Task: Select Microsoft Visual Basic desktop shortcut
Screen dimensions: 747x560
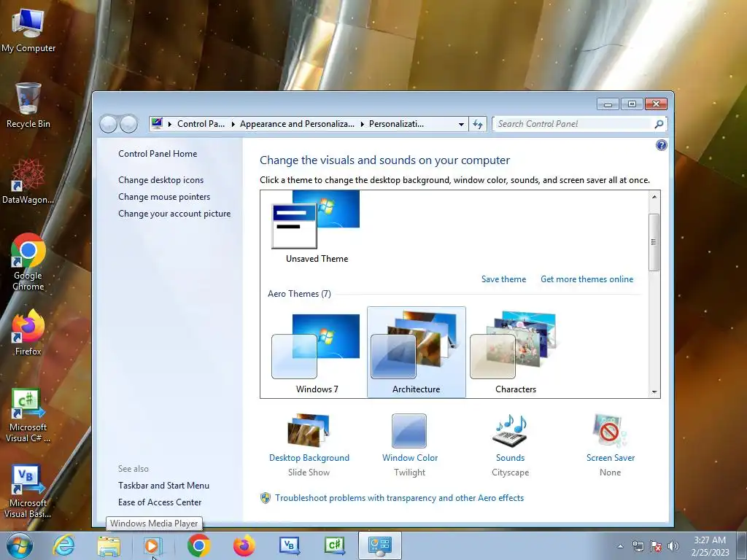Action: 28,491
